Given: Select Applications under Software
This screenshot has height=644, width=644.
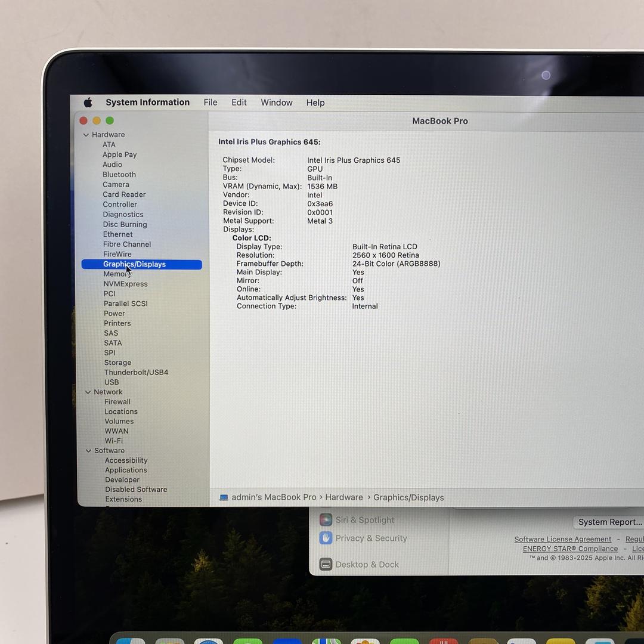Looking at the screenshot, I should click(126, 470).
